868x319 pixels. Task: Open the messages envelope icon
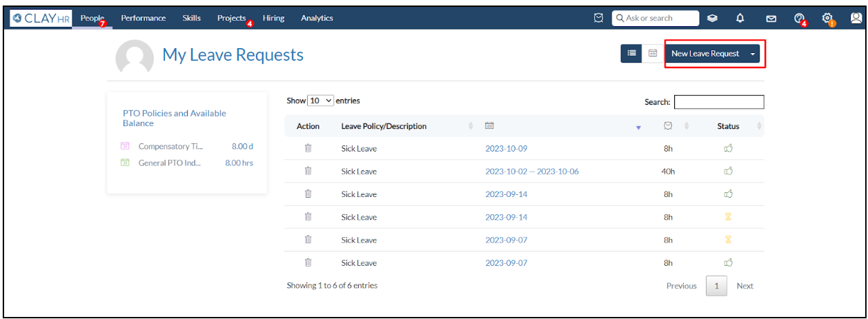click(771, 19)
